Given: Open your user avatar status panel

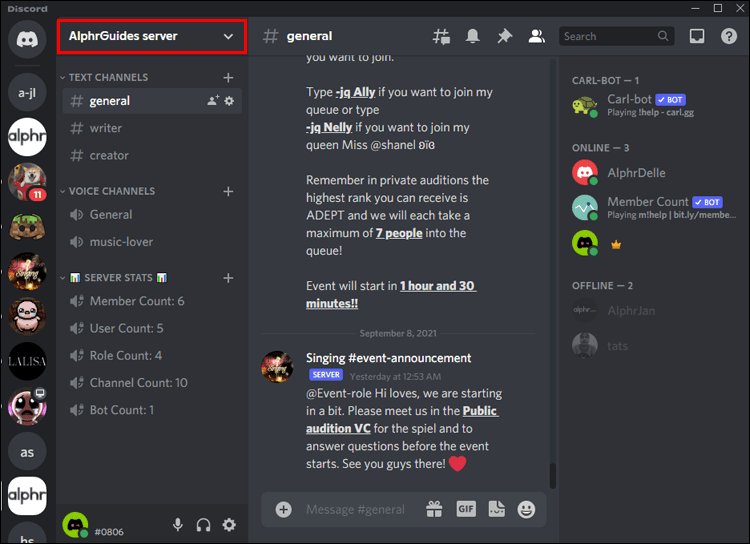Looking at the screenshot, I should point(75,525).
